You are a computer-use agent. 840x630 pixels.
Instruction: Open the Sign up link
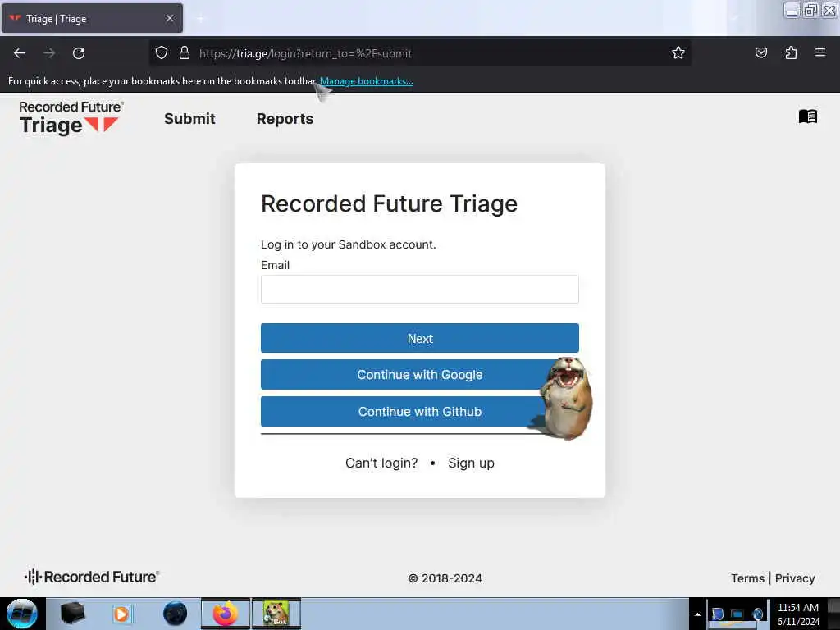click(471, 463)
